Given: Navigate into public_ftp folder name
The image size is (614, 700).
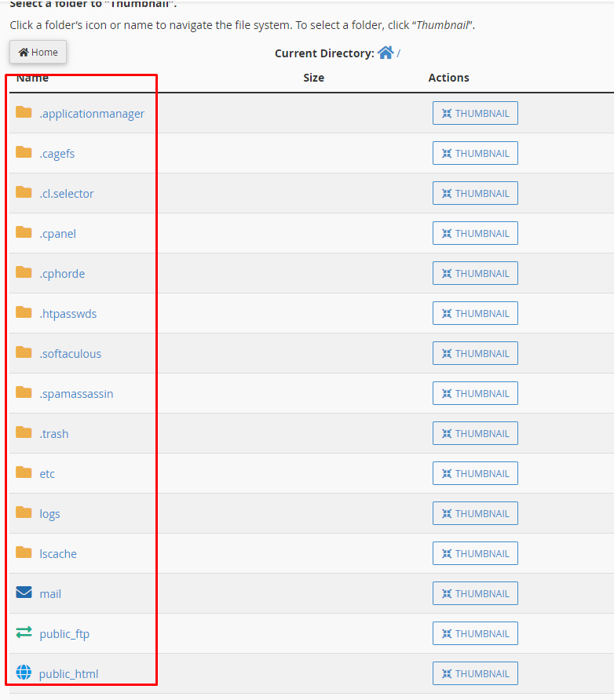Looking at the screenshot, I should click(64, 634).
